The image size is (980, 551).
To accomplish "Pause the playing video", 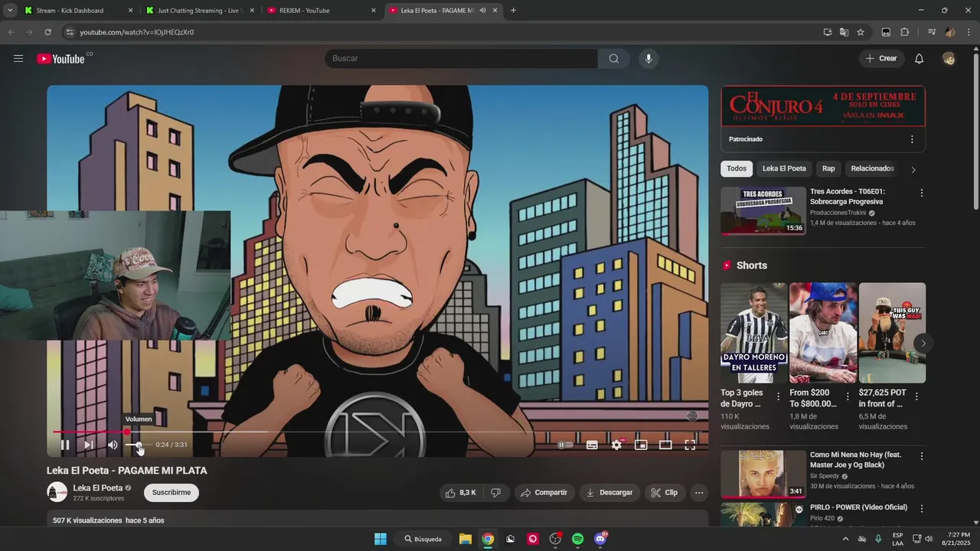I will click(x=65, y=445).
